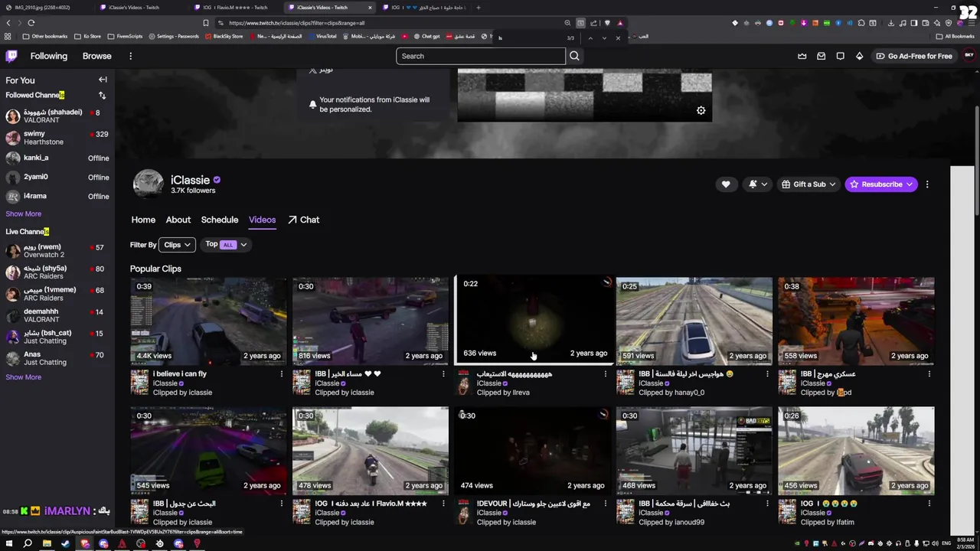Select the Videos channel tab

click(262, 220)
